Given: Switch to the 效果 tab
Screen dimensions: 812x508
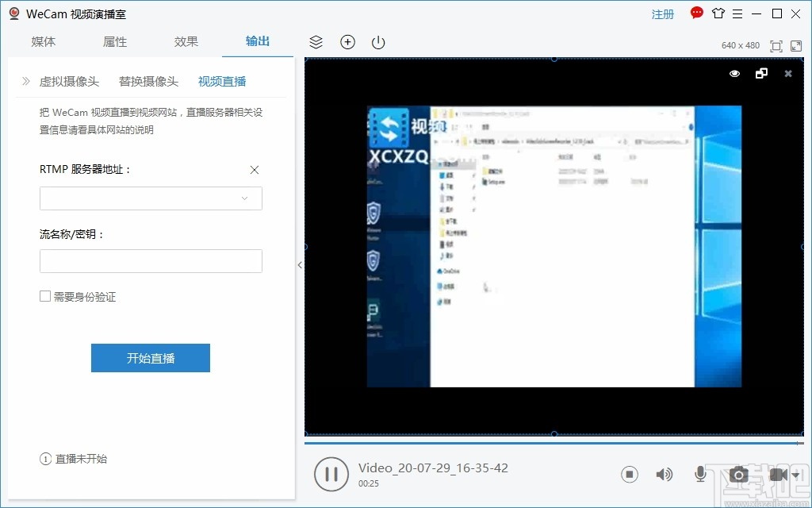Looking at the screenshot, I should coord(186,41).
